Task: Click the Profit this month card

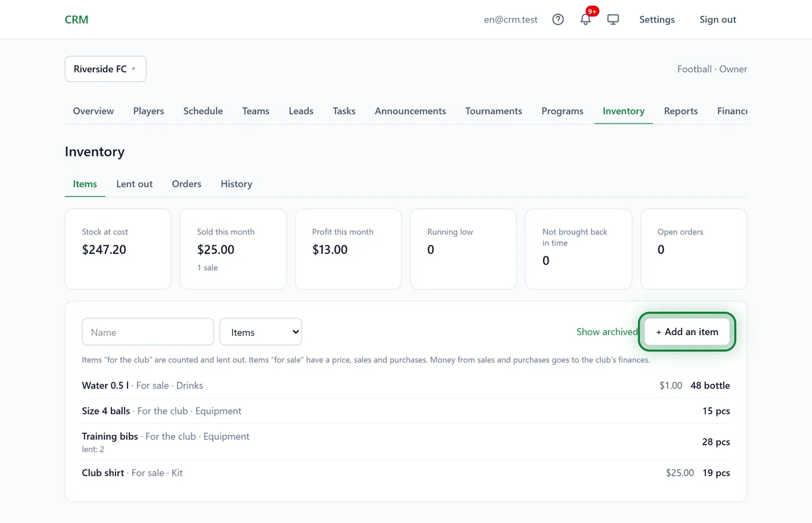Action: [349, 249]
